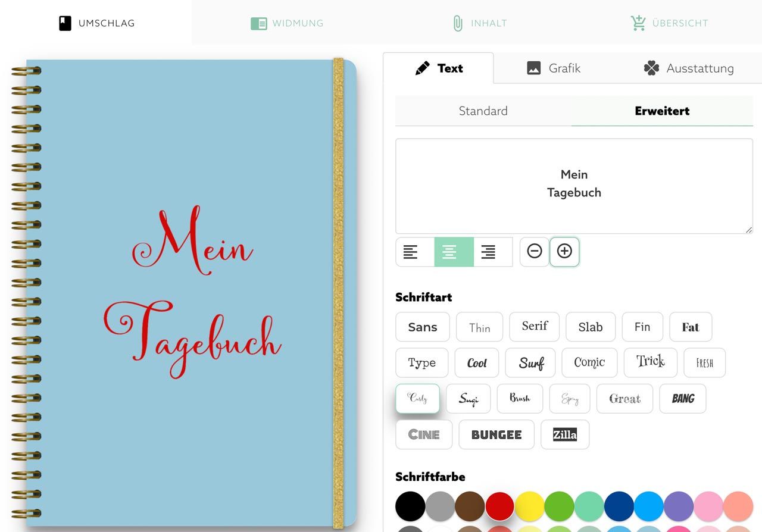Set font color to black
This screenshot has width=762, height=532.
[x=410, y=506]
